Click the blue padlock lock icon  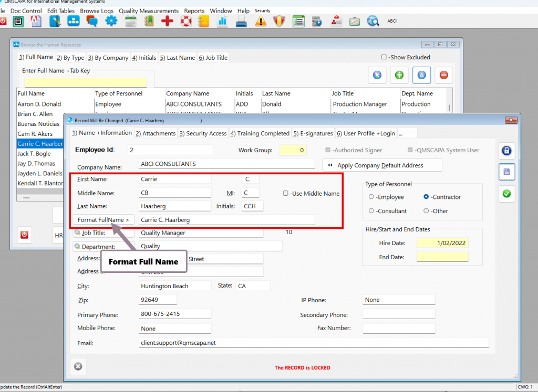point(506,151)
